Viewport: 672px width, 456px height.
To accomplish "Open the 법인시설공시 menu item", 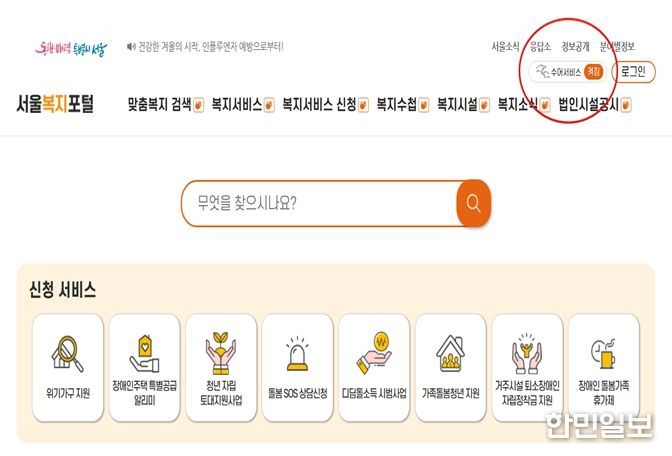I will coord(594,105).
